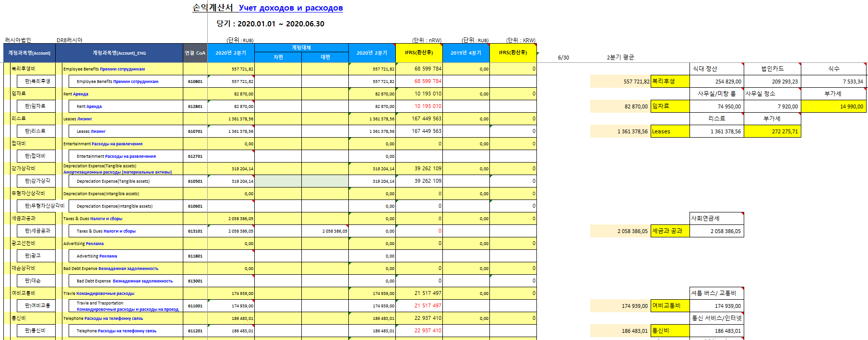
Task: Select the "연결 CoA" header cell
Action: (195, 53)
